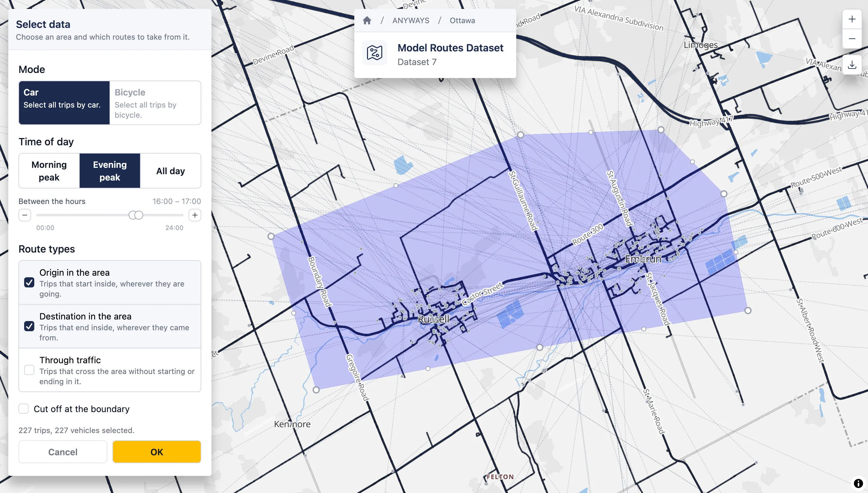Open the ANYWAYS breadcrumb link
The image size is (868, 493).
coord(411,20)
